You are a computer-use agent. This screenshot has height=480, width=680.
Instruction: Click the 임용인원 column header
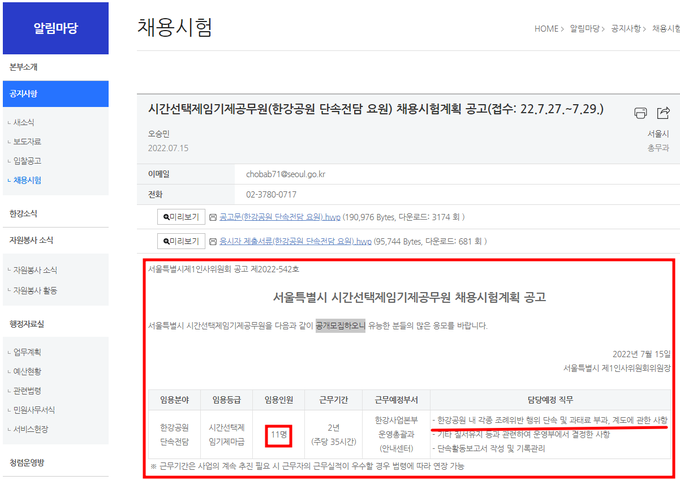click(278, 400)
